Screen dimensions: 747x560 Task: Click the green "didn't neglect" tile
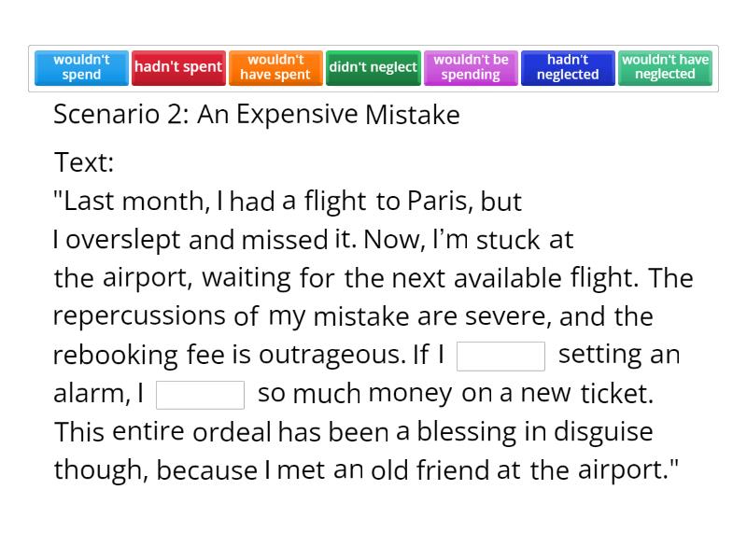click(373, 67)
